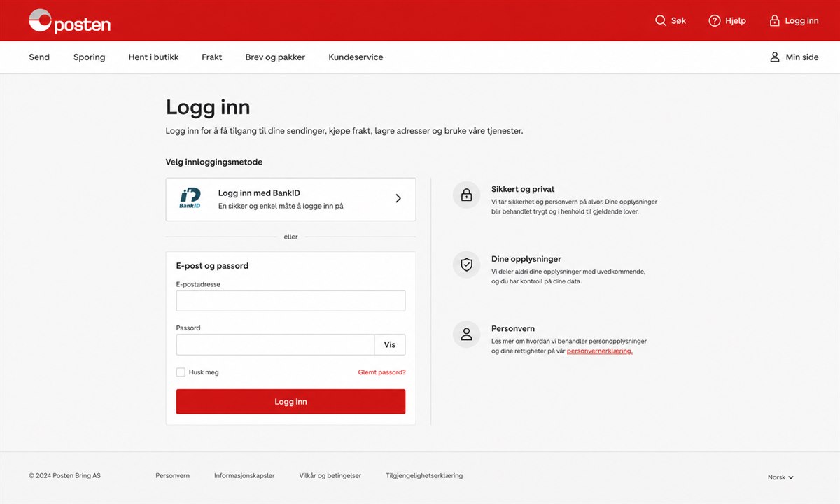The width and height of the screenshot is (840, 504).
Task: Open the Brev og pakker menu item
Action: click(275, 57)
